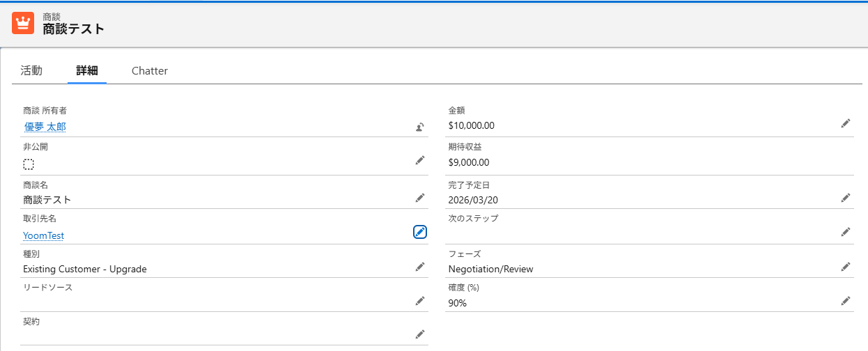
Task: Click pencil icon to edit 商談名
Action: [x=419, y=198]
